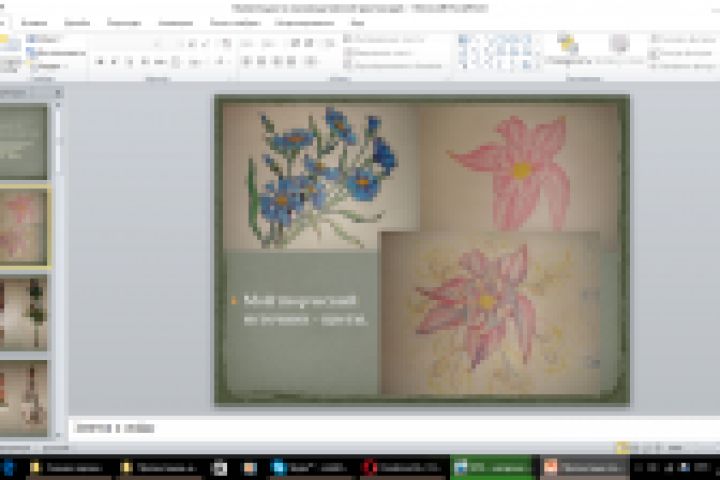Open the Numbering list dropdown
This screenshot has height=480, width=720.
coord(269,44)
